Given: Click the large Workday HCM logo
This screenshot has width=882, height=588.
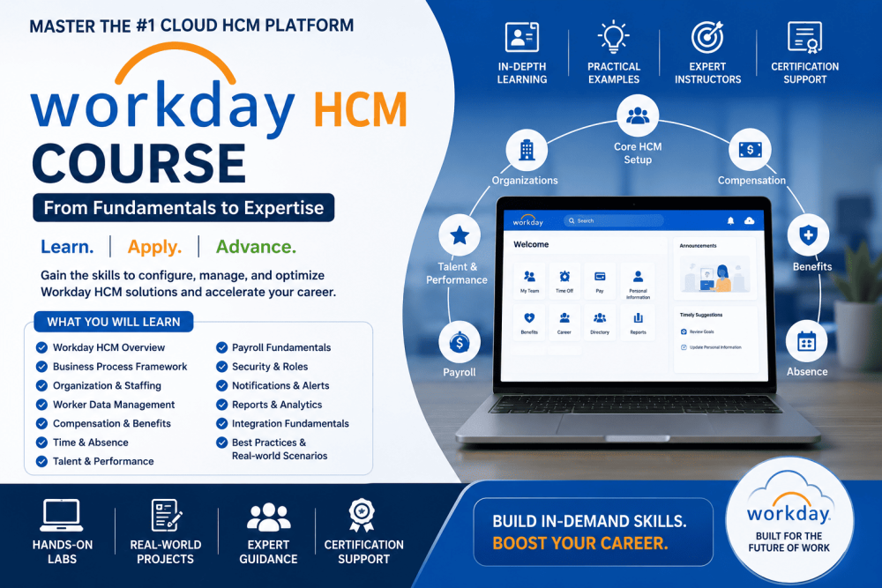Looking at the screenshot, I should click(x=218, y=90).
